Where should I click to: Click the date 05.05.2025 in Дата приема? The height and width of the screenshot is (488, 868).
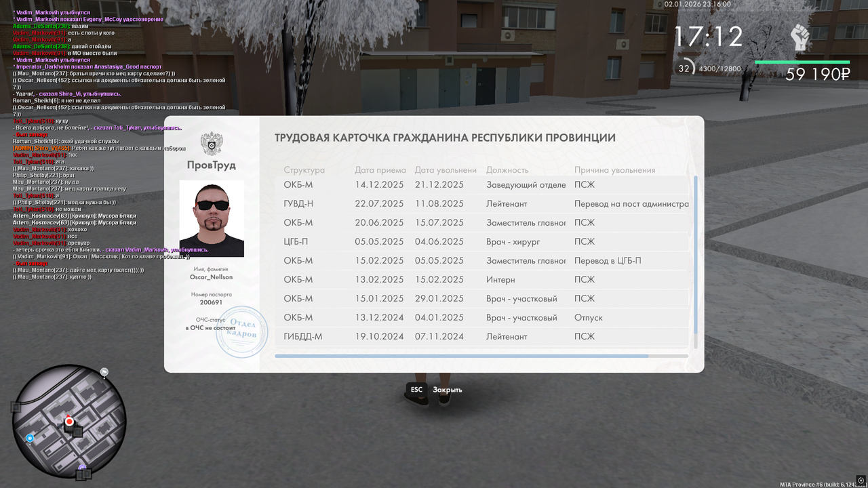(x=379, y=241)
